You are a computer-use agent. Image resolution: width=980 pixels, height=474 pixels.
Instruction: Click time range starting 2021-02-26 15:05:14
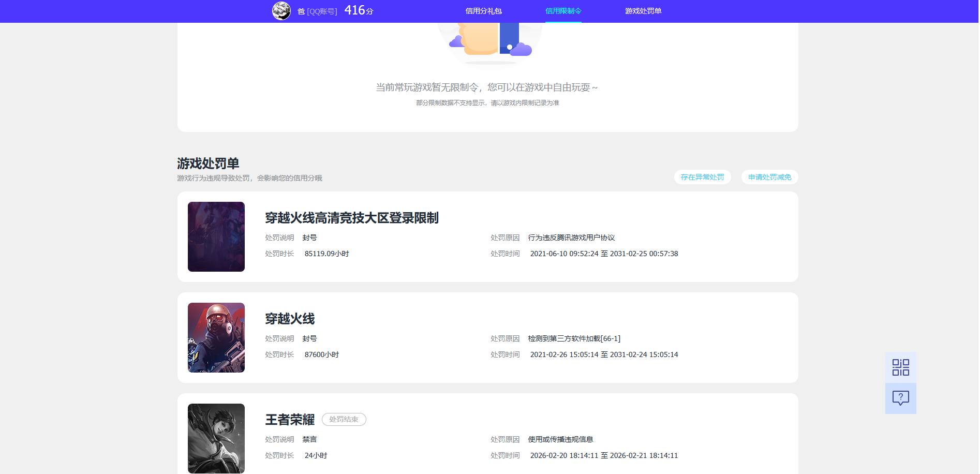(604, 354)
